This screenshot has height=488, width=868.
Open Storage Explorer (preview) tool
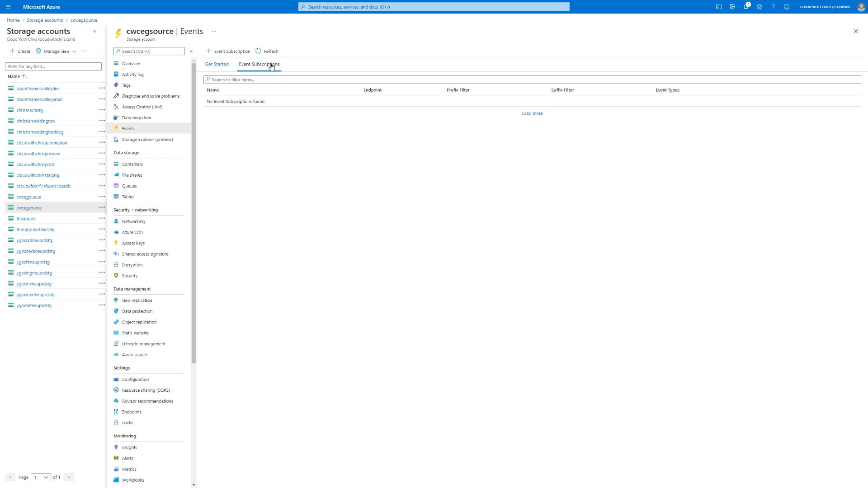pos(147,139)
